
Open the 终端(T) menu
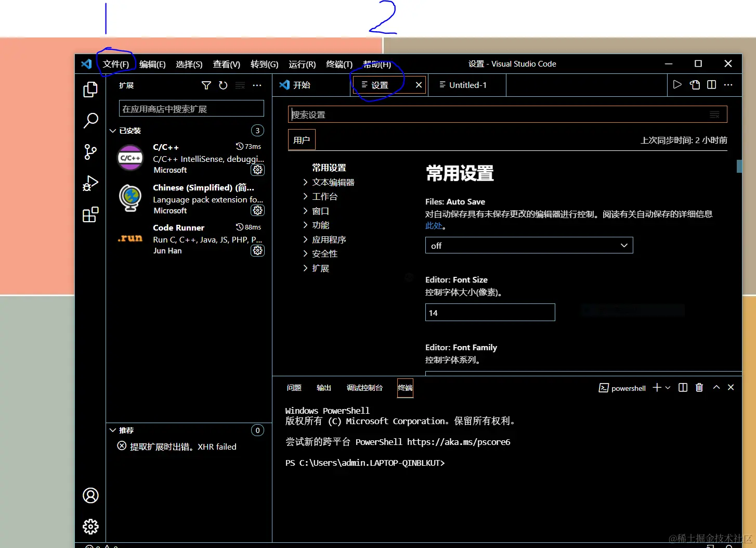(x=340, y=64)
